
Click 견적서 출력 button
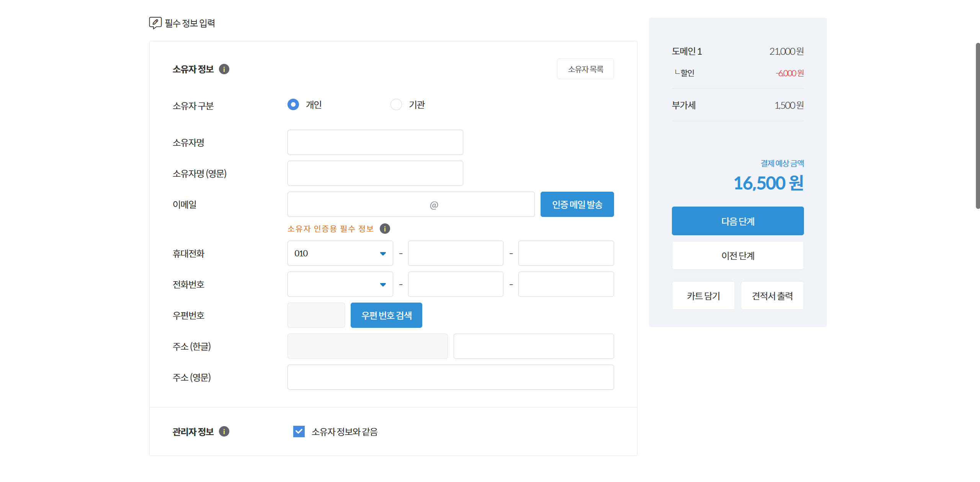coord(772,296)
